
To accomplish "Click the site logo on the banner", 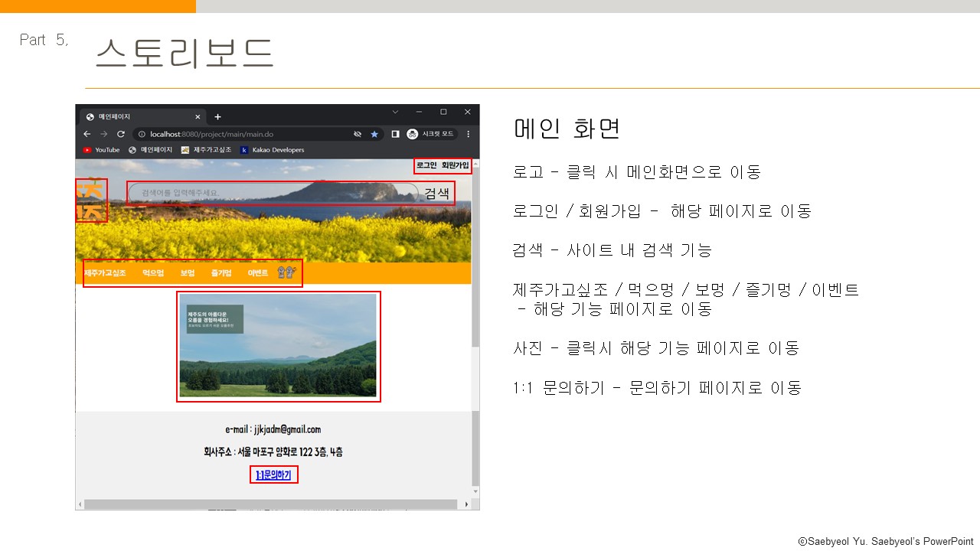I will pos(91,200).
